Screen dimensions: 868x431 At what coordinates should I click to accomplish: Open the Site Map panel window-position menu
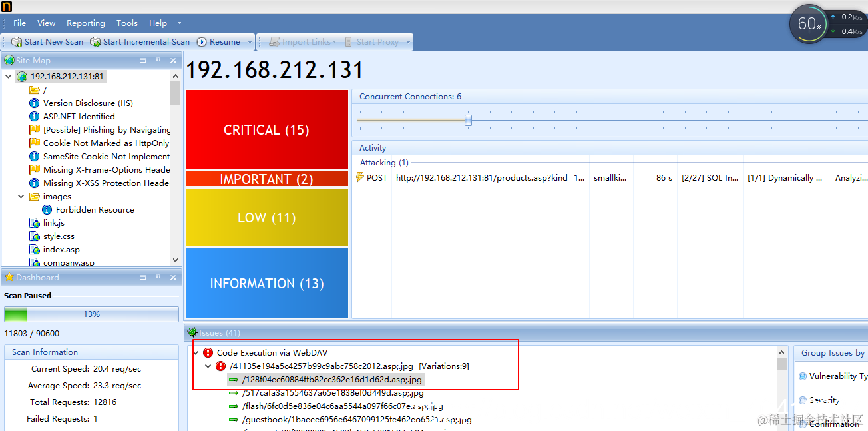pos(142,61)
